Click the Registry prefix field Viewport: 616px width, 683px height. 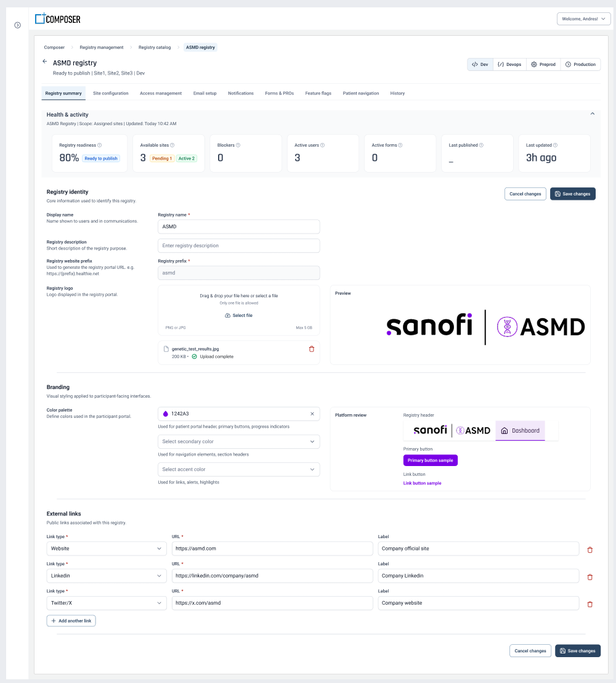pos(238,272)
